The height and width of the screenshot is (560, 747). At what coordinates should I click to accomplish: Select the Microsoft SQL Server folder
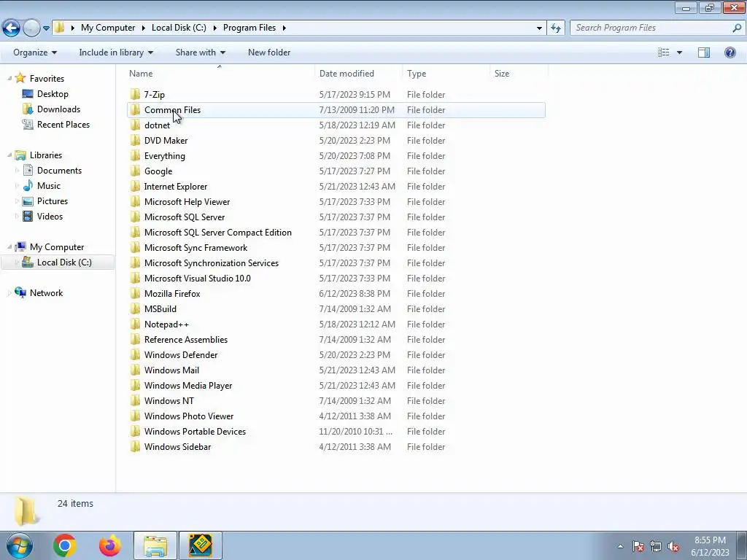[336, 217]
